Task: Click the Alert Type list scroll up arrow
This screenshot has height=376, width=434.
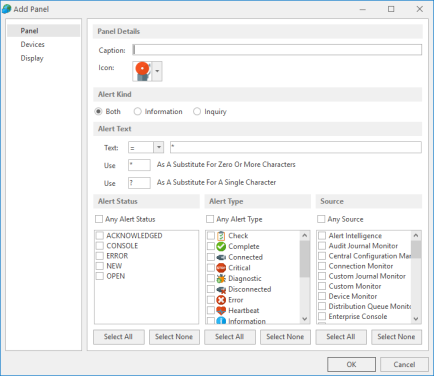Action: pos(305,236)
